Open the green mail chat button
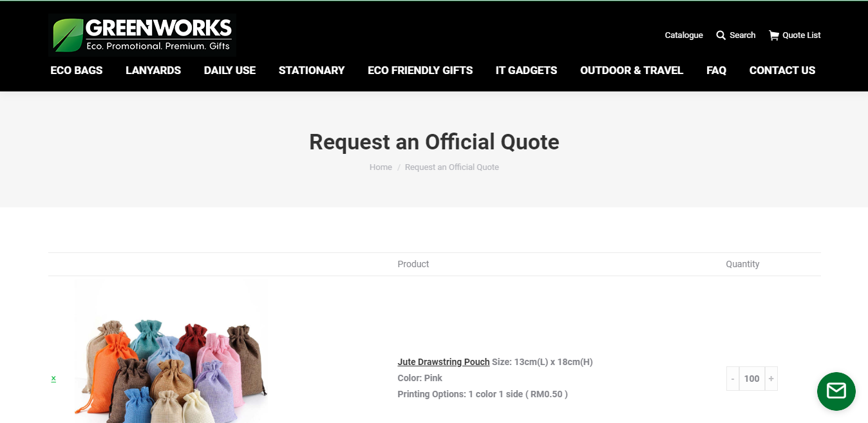This screenshot has width=868, height=423. click(836, 391)
